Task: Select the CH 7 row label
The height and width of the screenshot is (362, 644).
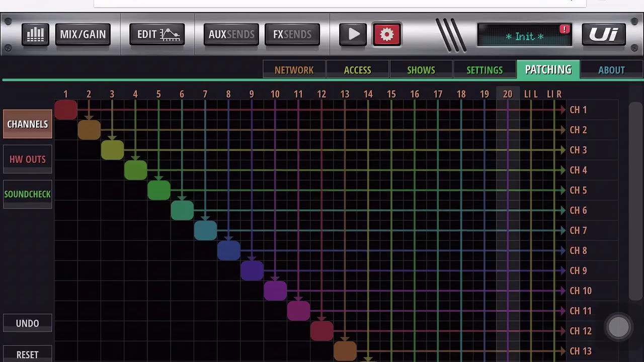Action: point(578,230)
